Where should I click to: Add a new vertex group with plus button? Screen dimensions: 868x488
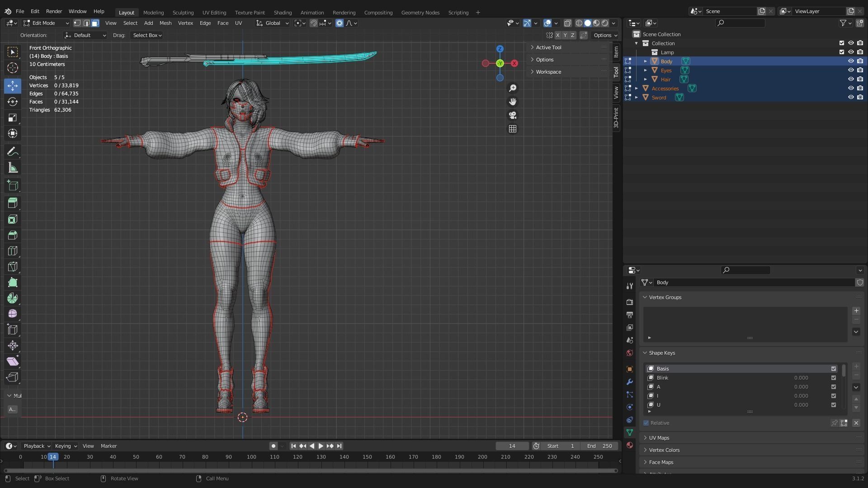click(x=856, y=311)
